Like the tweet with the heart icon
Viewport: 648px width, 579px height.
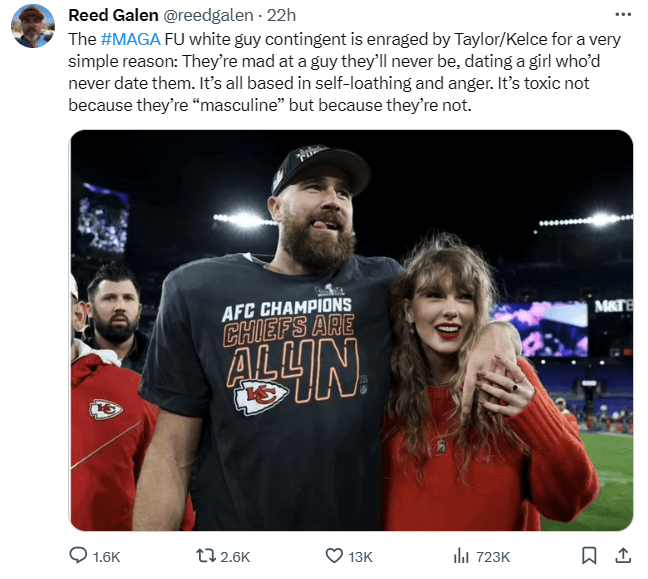(x=336, y=556)
